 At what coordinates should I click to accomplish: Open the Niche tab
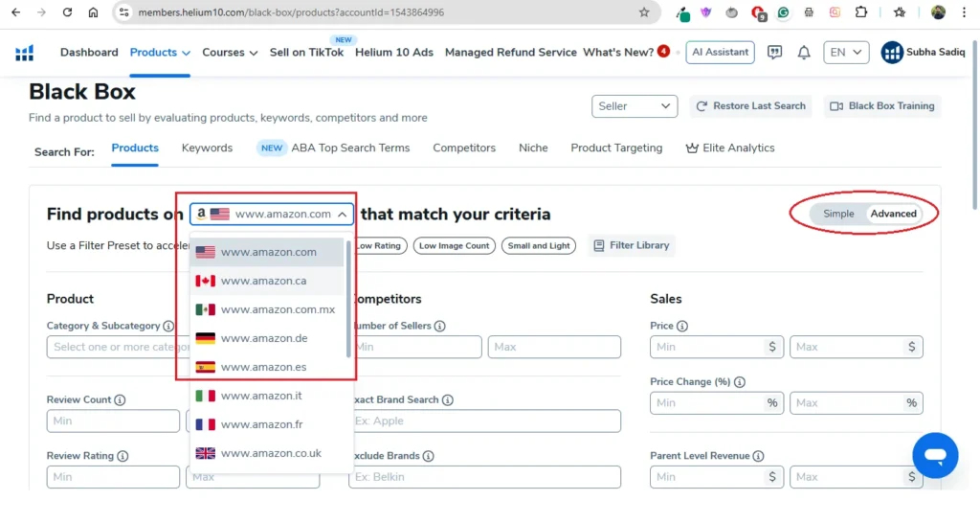pyautogui.click(x=533, y=148)
